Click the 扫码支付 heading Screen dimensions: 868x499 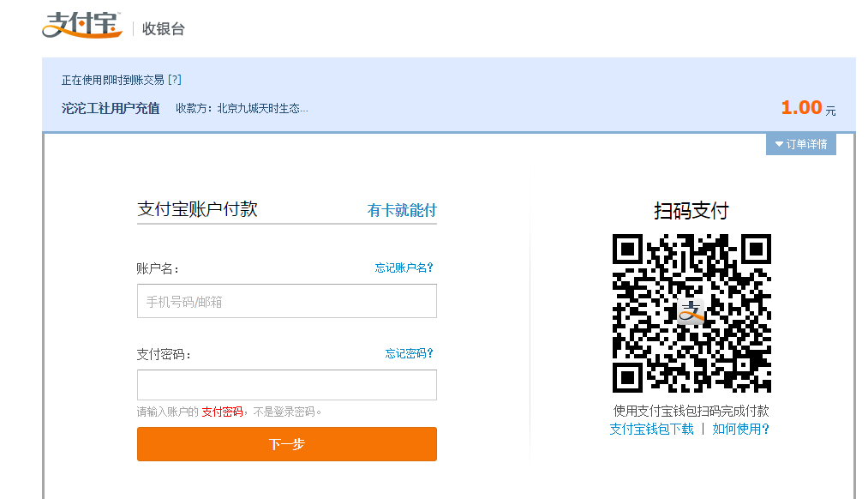click(x=691, y=211)
